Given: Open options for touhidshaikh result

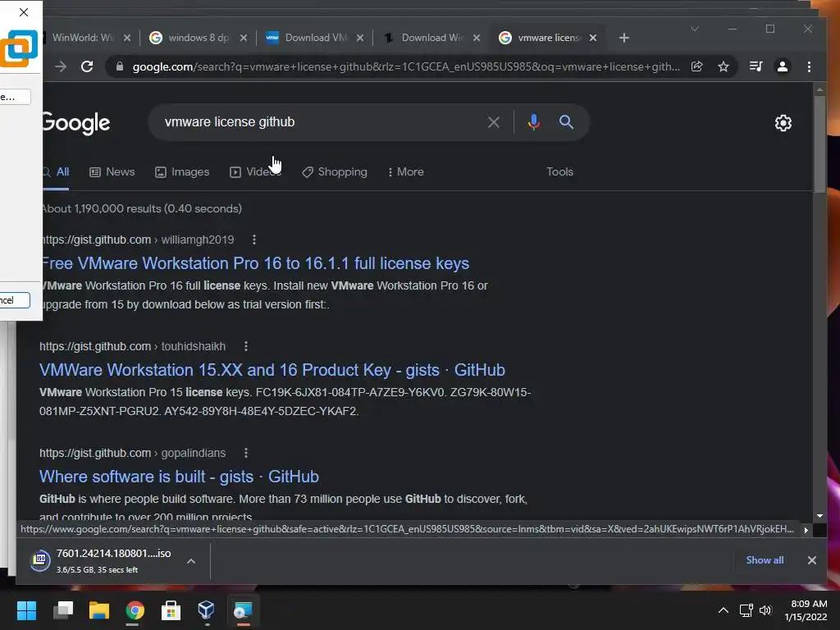Looking at the screenshot, I should pyautogui.click(x=246, y=346).
